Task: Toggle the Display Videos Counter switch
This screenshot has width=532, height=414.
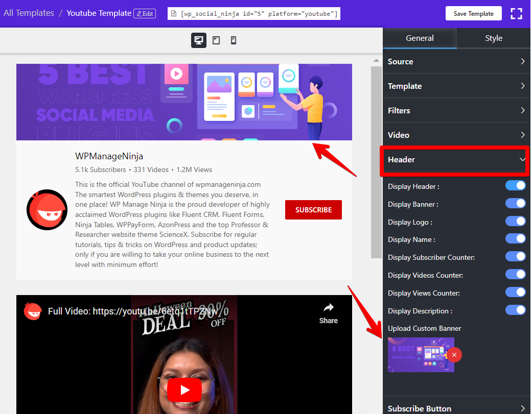Action: [515, 275]
